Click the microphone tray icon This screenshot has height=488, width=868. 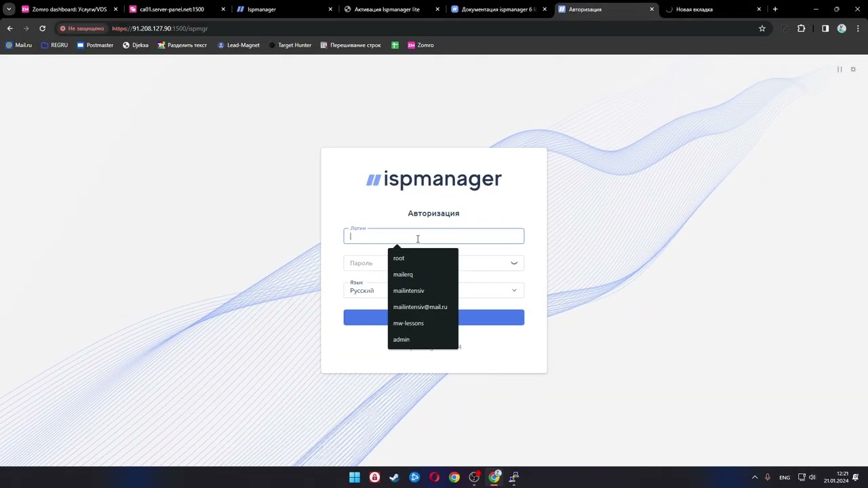coord(768,477)
